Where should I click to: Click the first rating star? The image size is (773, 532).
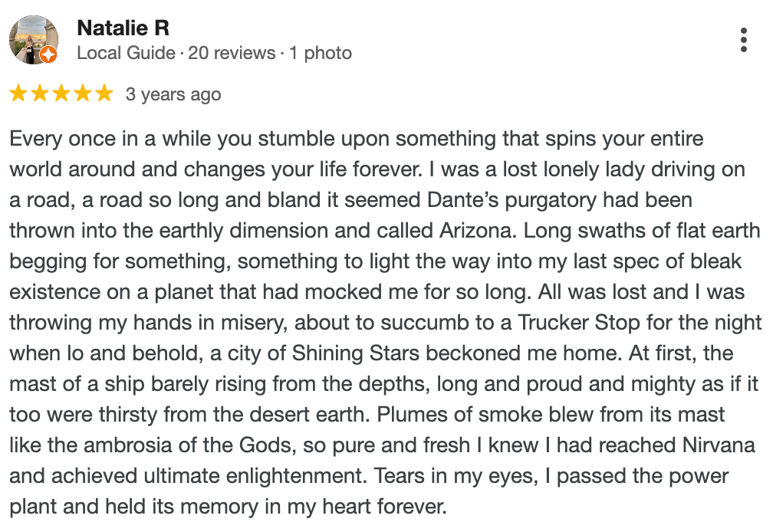click(x=18, y=94)
